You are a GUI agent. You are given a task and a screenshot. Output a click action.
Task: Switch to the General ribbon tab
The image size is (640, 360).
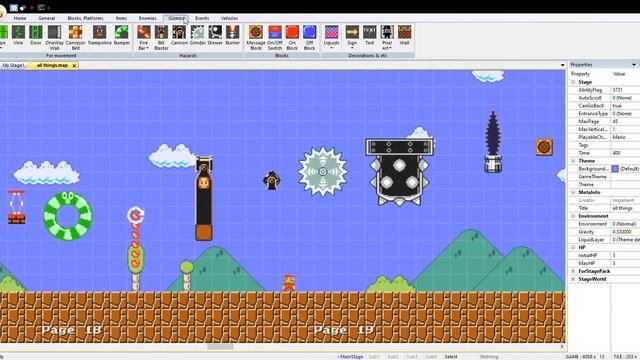point(47,18)
